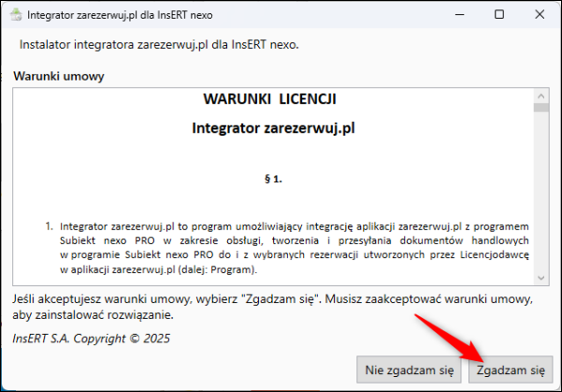The height and width of the screenshot is (392, 562).
Task: Click the "InsERT S.A. Copyright © 2025" text
Action: pos(91,338)
